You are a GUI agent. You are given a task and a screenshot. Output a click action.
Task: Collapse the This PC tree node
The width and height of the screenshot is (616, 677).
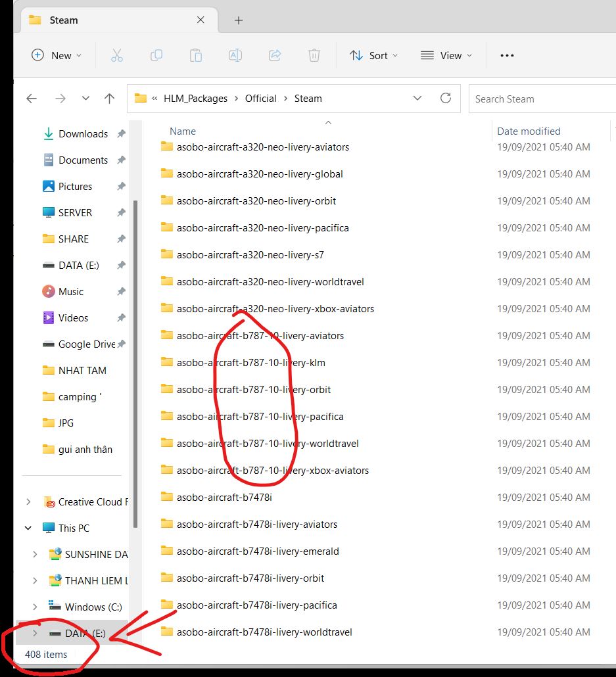28,528
